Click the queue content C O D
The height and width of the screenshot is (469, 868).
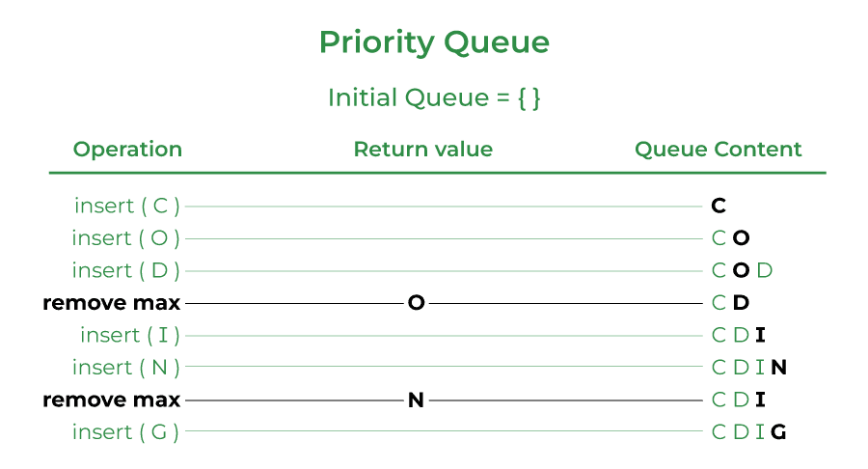[742, 270]
